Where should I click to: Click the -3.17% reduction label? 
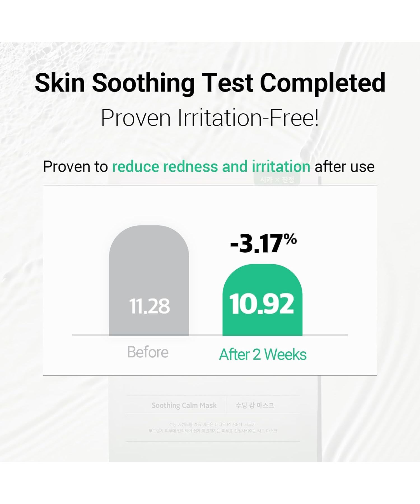click(x=263, y=244)
